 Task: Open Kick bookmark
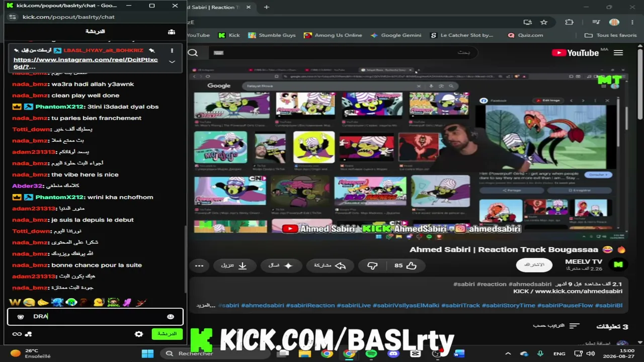pyautogui.click(x=229, y=35)
